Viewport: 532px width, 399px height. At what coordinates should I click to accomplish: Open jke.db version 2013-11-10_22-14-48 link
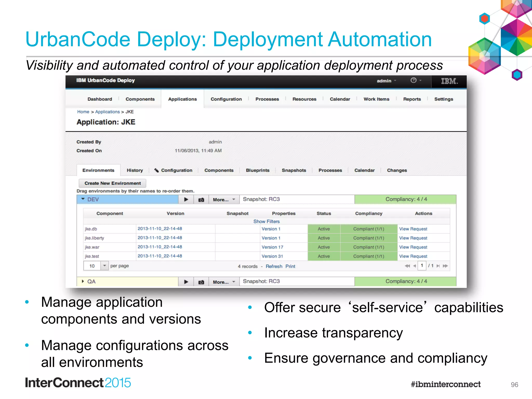(160, 229)
